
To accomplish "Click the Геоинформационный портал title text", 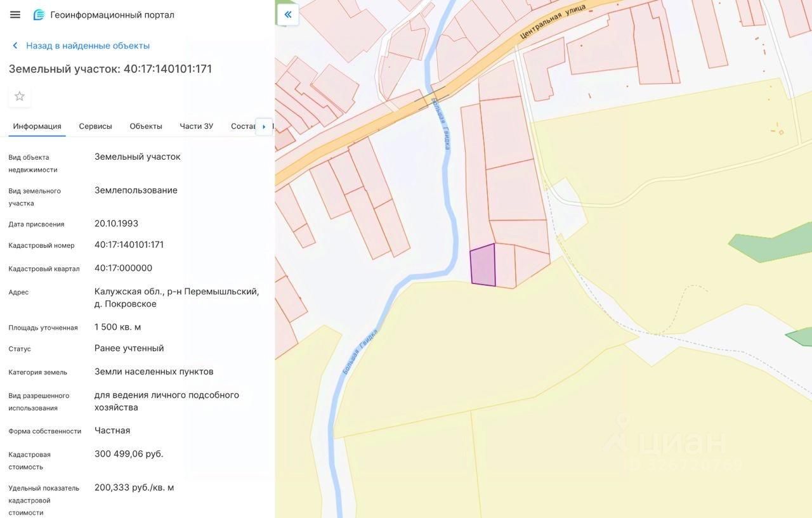I will (x=112, y=15).
